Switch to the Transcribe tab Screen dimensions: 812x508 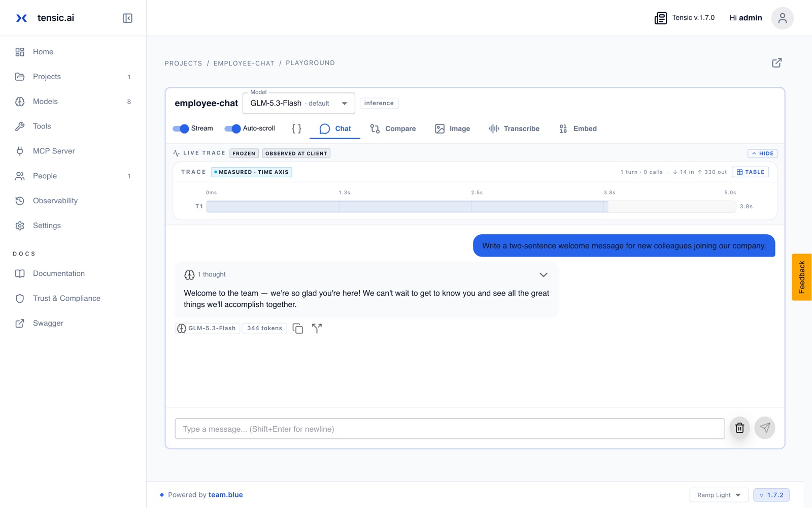514,129
